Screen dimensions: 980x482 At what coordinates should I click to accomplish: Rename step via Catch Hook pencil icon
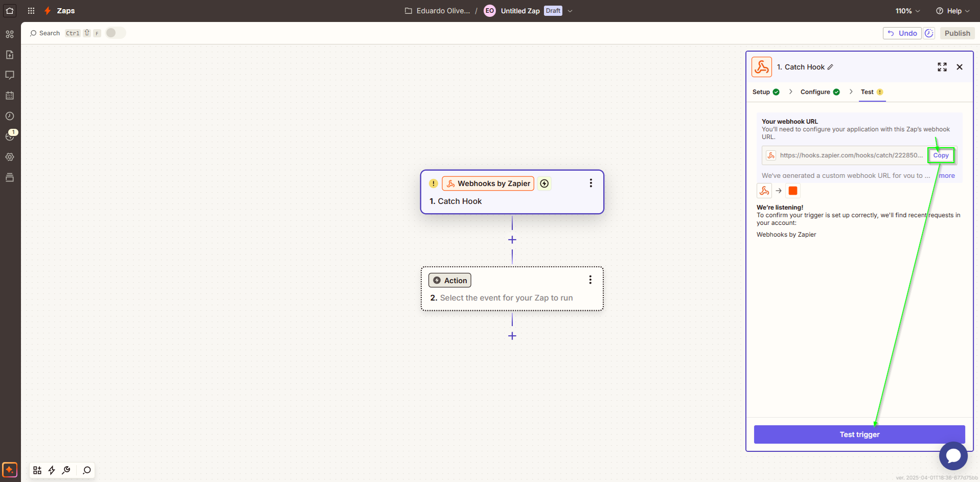[x=830, y=67]
